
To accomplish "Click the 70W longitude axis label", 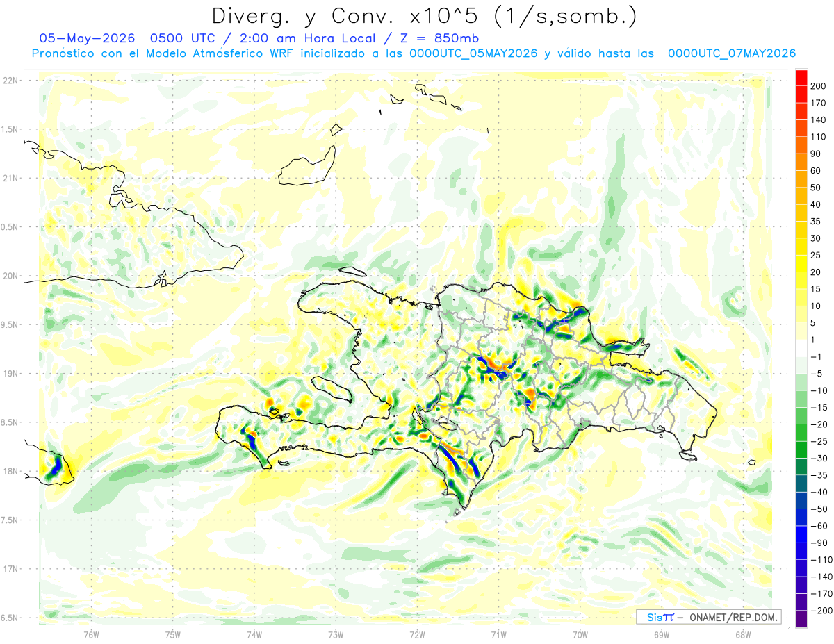I will point(580,634).
